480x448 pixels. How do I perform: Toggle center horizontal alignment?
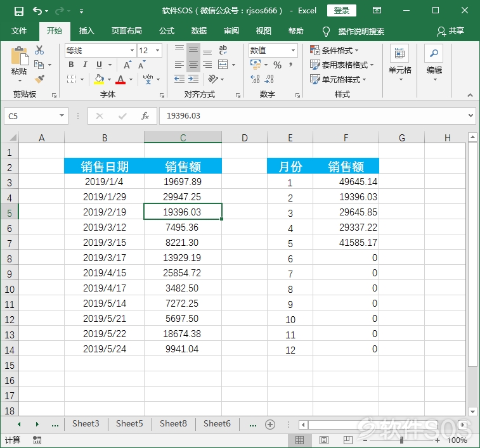click(193, 65)
